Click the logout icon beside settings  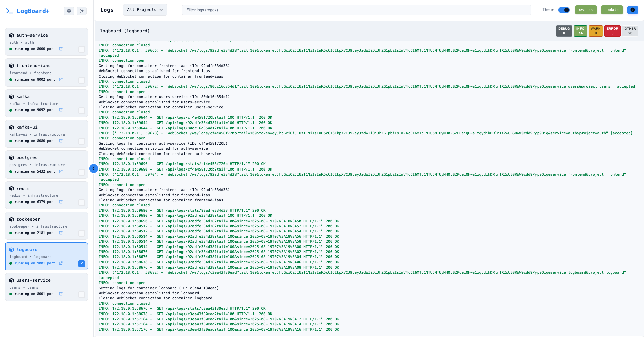tap(82, 11)
